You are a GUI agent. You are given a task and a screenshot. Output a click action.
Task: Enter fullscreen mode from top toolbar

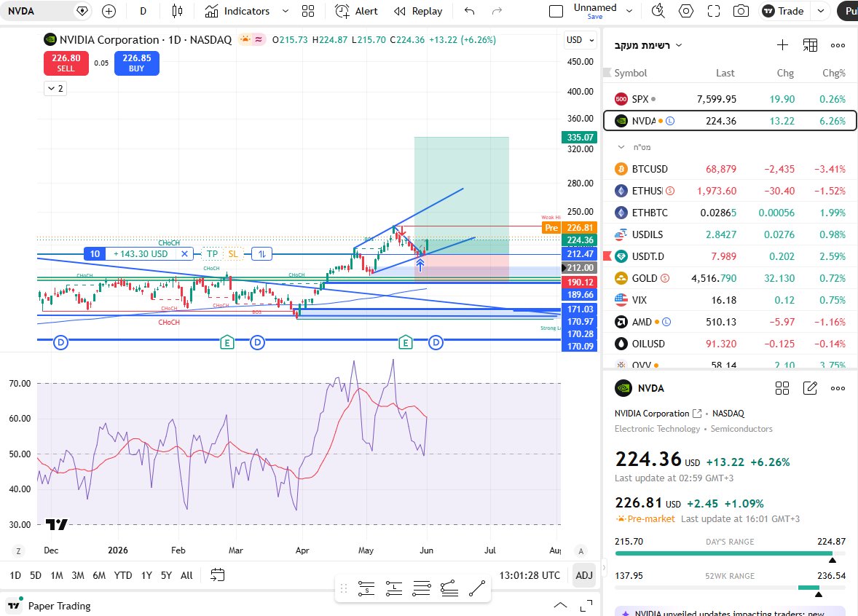coord(714,11)
